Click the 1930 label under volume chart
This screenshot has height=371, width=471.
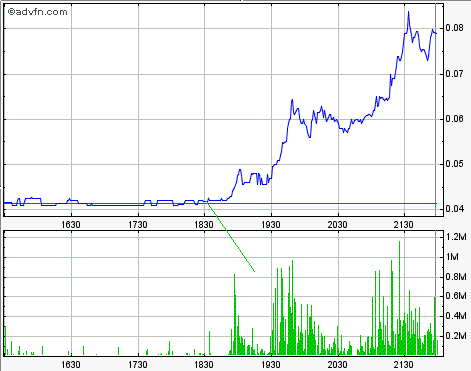pyautogui.click(x=271, y=365)
